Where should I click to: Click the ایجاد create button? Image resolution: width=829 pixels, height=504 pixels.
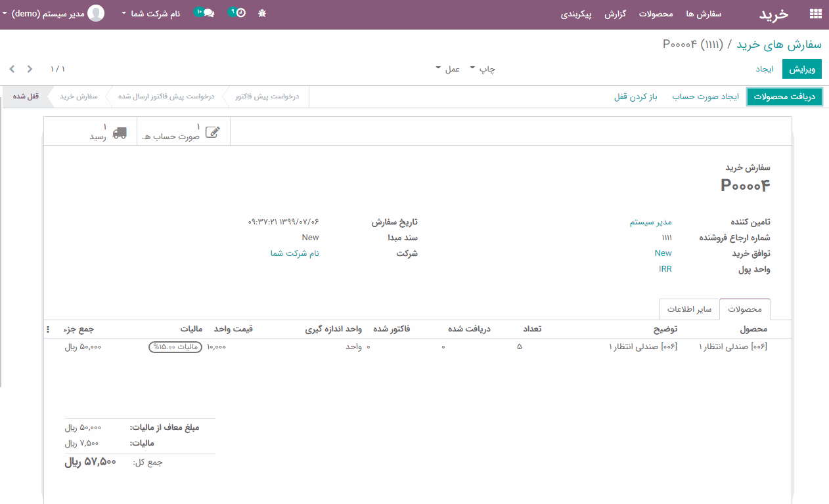764,68
